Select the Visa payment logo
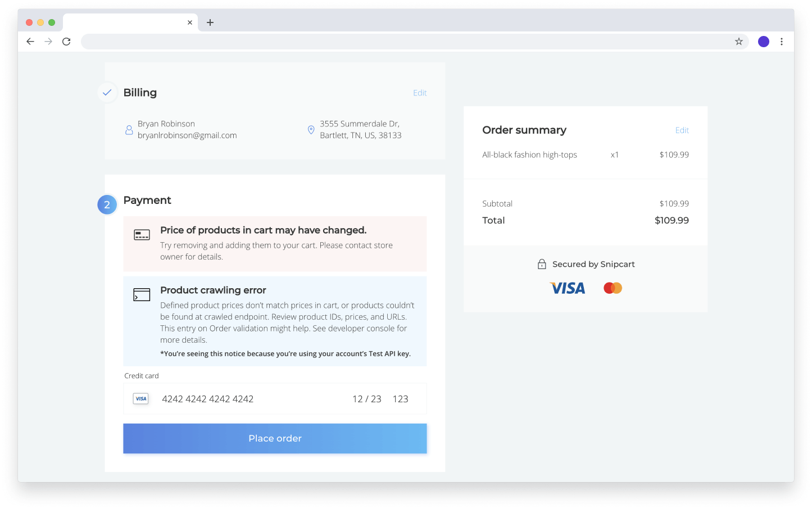This screenshot has height=509, width=812. [x=567, y=288]
